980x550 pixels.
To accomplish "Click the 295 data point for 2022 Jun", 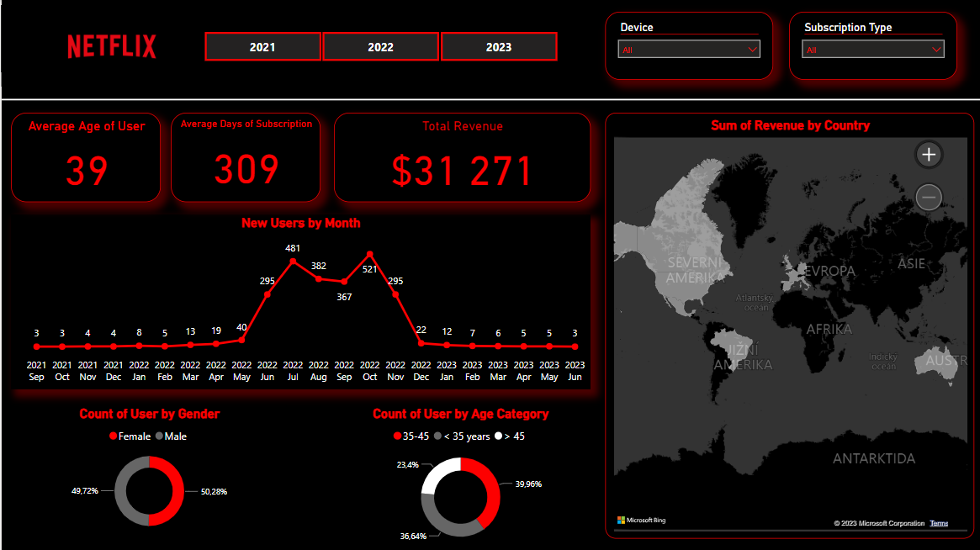I will (267, 294).
